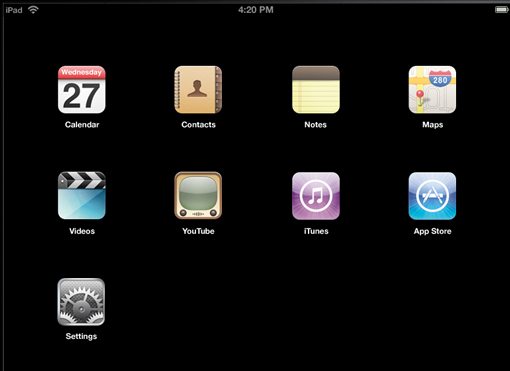
Task: Tap the Wi-Fi signal indicator
Action: coord(33,10)
